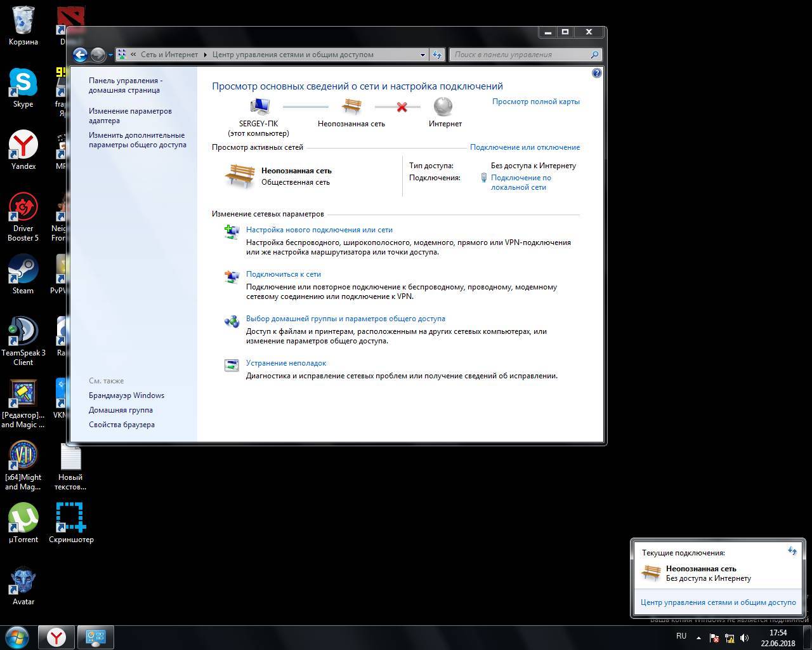Click the blue Back arrow button
The width and height of the screenshot is (812, 650).
point(80,55)
